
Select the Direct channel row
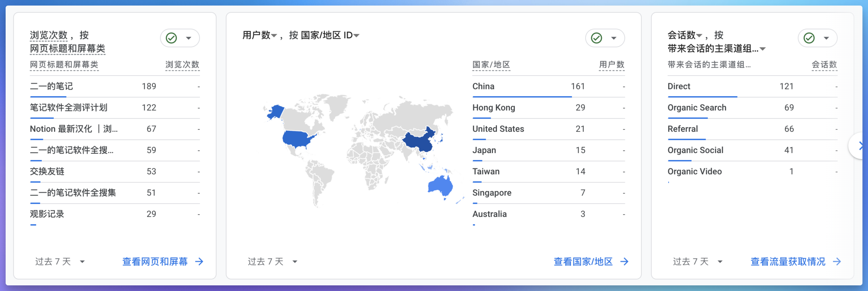pos(752,86)
